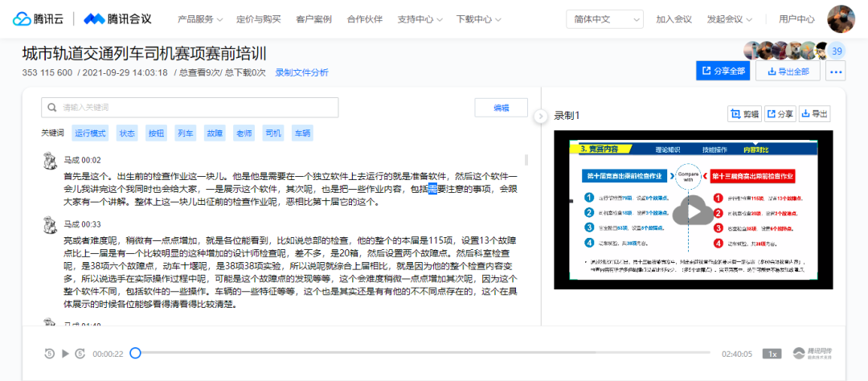Expand the 发起会议 dropdown
Viewport: 868px width, 381px height.
(x=730, y=18)
